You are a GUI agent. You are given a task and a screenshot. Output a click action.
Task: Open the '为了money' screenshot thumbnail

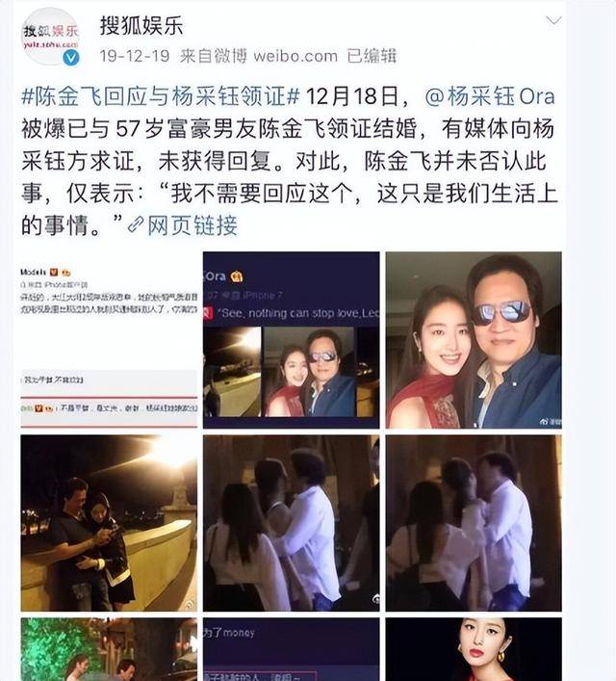coord(292,649)
